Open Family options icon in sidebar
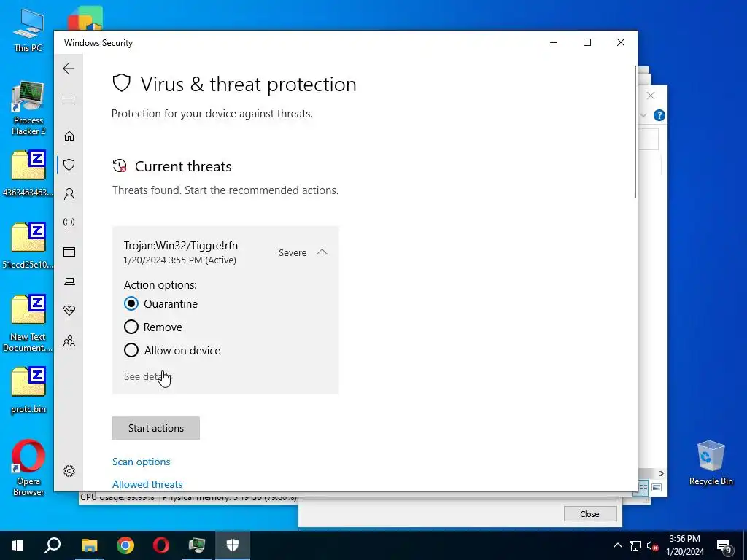The width and height of the screenshot is (747, 560). pos(69,341)
